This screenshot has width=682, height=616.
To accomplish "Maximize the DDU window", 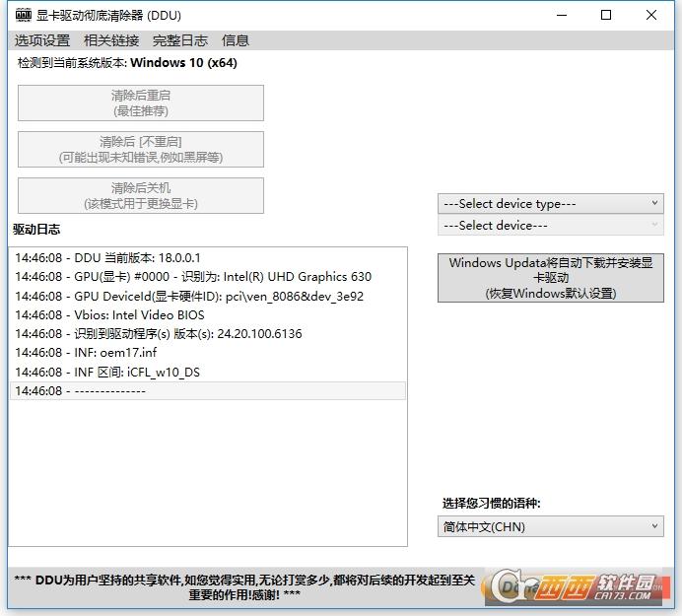I will (x=606, y=15).
